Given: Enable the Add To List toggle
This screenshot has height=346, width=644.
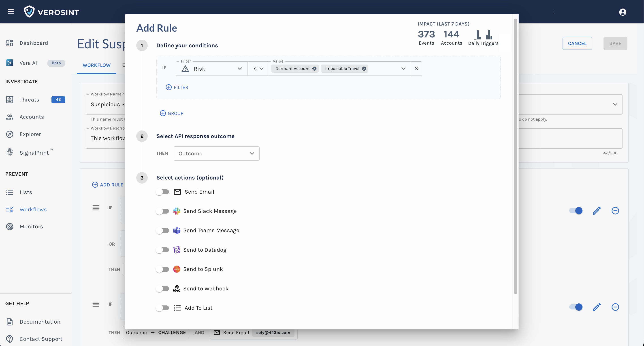Looking at the screenshot, I should click(x=162, y=308).
